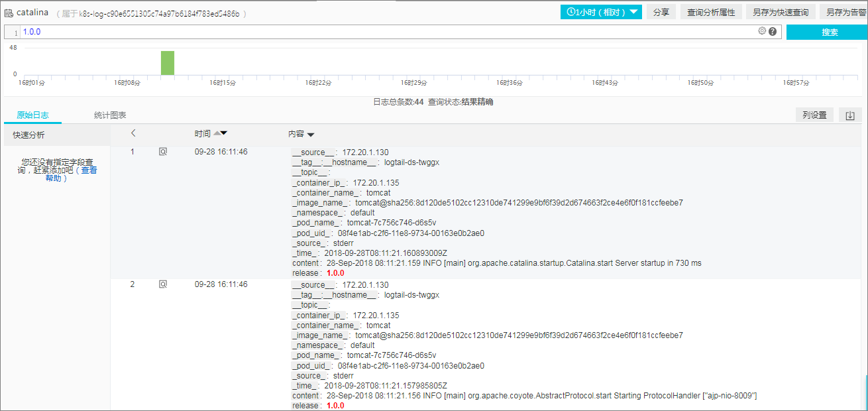This screenshot has height=411, width=868.
Task: Click the green histogram bar in timeline
Action: click(x=168, y=63)
